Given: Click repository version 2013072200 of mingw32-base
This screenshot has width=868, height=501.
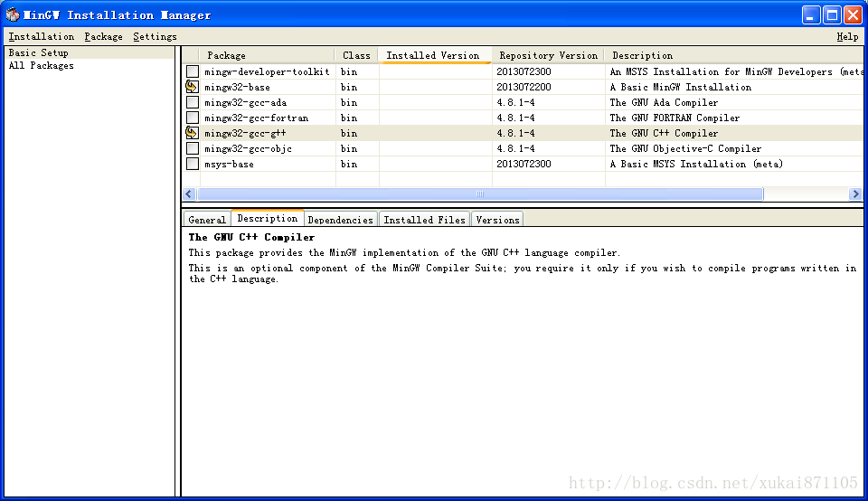Looking at the screenshot, I should (x=524, y=87).
